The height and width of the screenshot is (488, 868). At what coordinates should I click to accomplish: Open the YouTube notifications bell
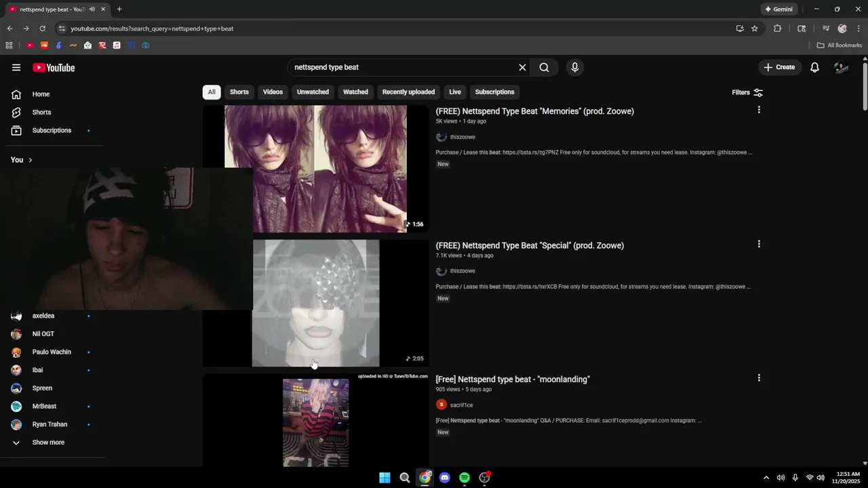coord(814,67)
